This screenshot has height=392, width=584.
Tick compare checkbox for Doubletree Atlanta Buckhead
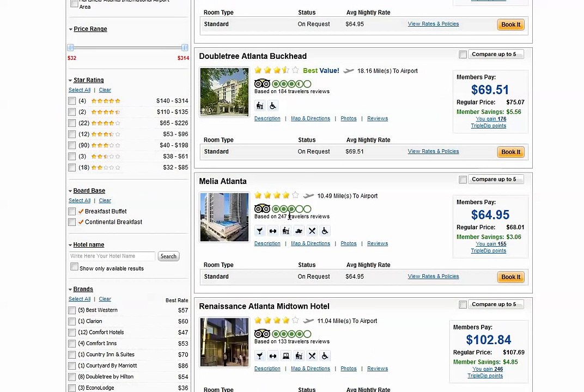tap(463, 55)
